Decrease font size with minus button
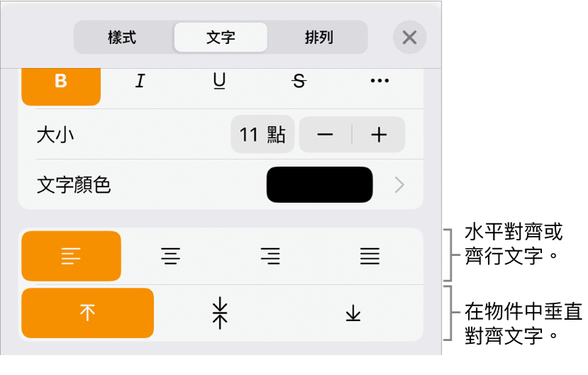Image resolution: width=588 pixels, height=375 pixels. click(x=325, y=135)
